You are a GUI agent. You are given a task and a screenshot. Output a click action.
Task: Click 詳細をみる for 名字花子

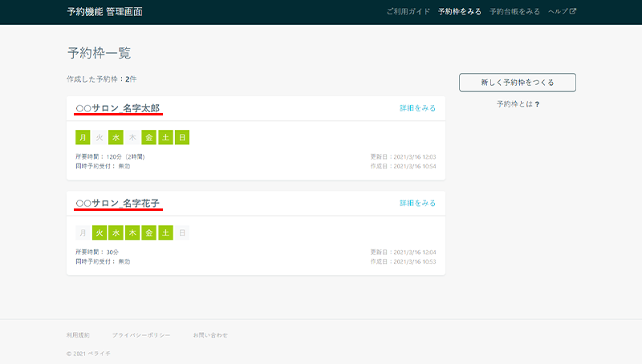point(417,204)
